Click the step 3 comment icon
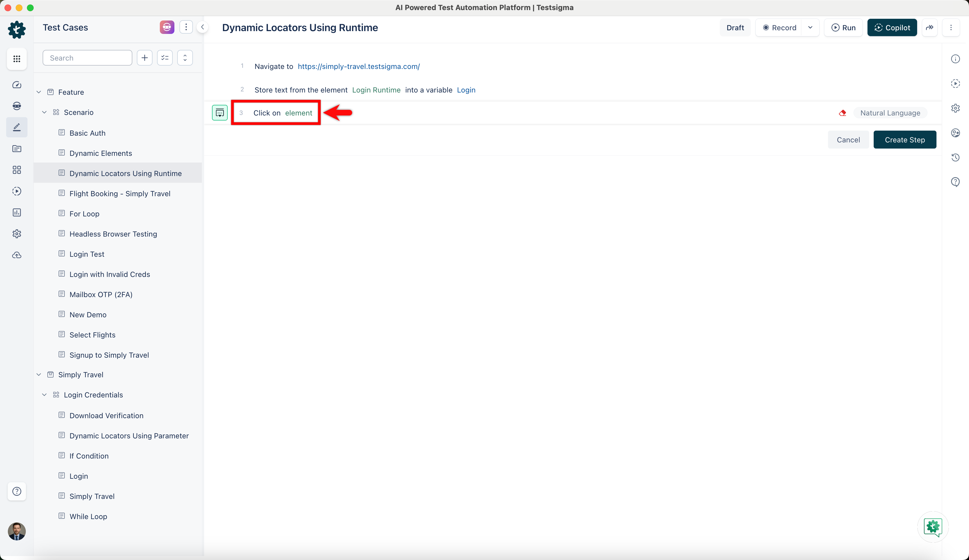The width and height of the screenshot is (969, 560). pos(220,113)
